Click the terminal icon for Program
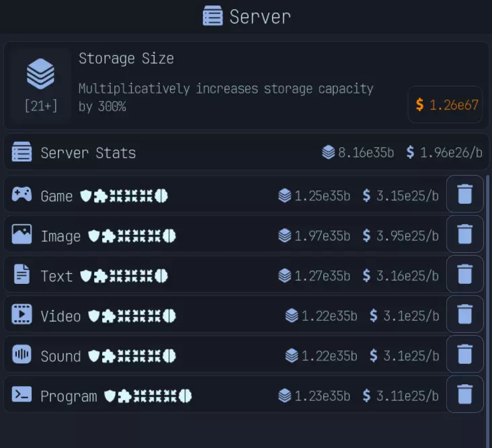Image resolution: width=492 pixels, height=448 pixels. (22, 394)
